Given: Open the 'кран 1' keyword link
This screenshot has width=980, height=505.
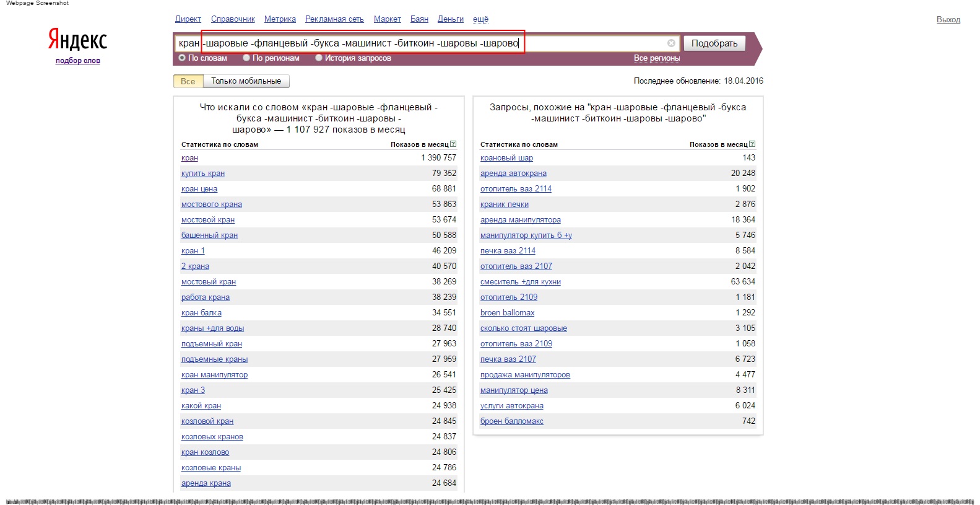Looking at the screenshot, I should point(193,251).
